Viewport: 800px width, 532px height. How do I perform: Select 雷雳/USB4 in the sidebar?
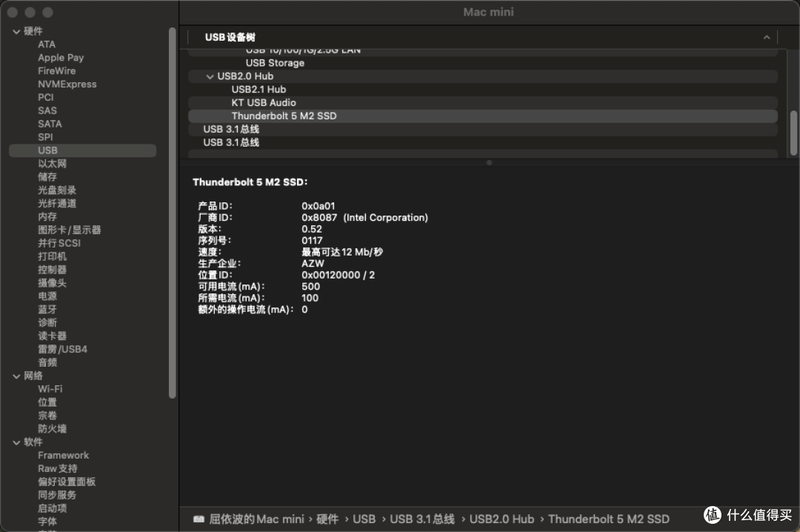[62, 350]
